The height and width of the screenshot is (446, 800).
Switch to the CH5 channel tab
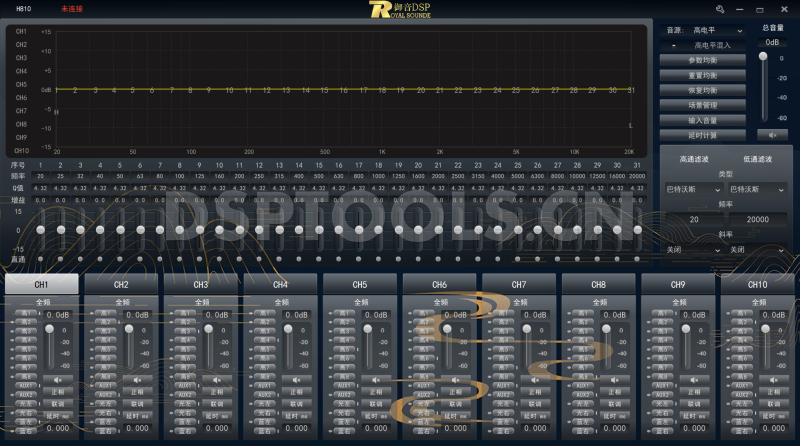pos(360,284)
